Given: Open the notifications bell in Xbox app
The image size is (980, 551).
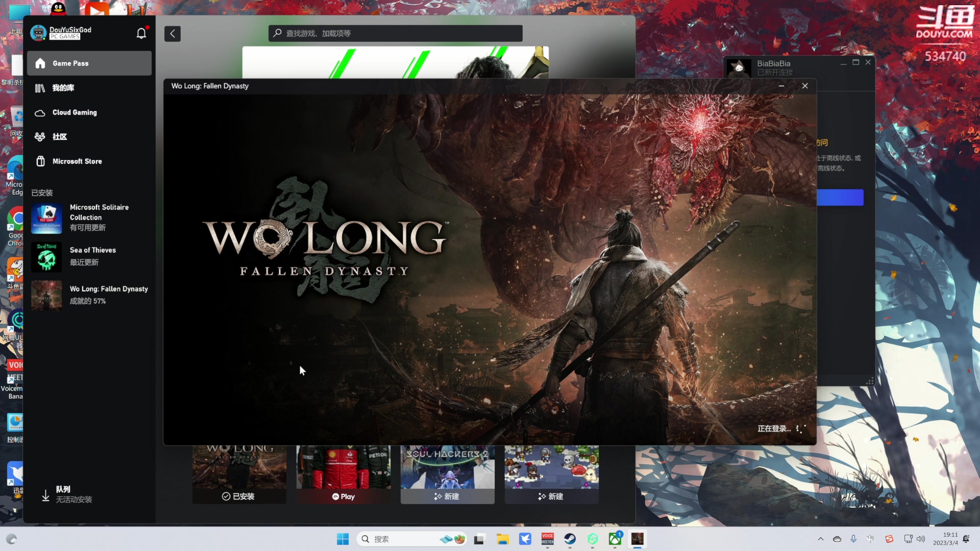Looking at the screenshot, I should click(x=141, y=33).
